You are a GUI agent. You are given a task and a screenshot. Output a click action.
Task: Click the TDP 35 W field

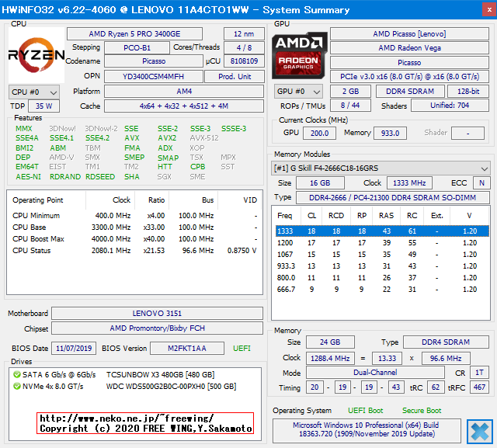[43, 106]
